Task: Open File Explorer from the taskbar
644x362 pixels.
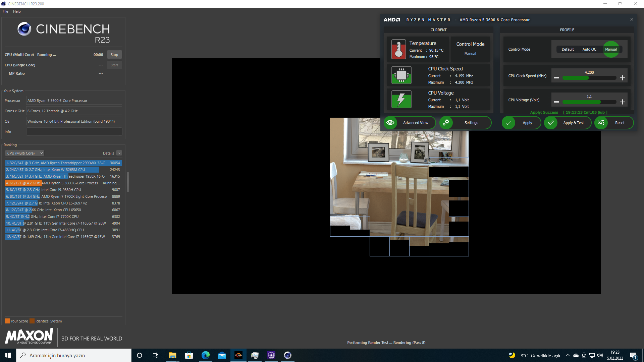Action: point(172,355)
